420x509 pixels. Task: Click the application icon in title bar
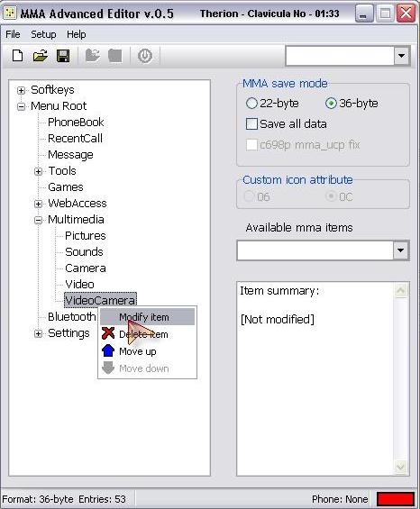[x=9, y=14]
